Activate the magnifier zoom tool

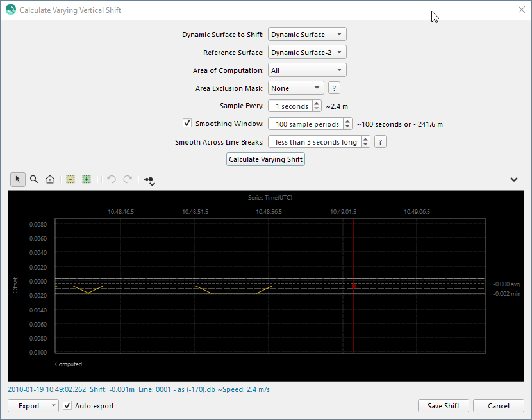[34, 180]
